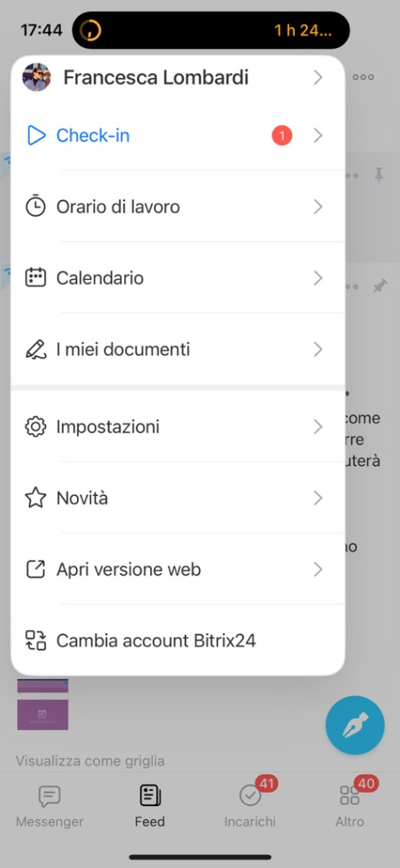The width and height of the screenshot is (400, 868).
Task: Tap the Calendario calendar icon
Action: click(36, 277)
